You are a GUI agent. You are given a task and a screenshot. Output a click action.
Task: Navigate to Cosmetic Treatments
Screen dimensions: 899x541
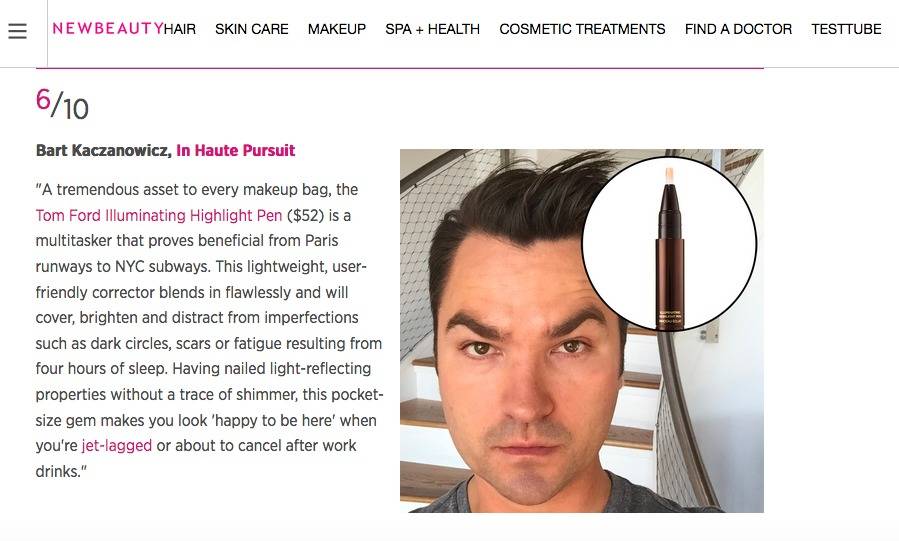pyautogui.click(x=582, y=29)
